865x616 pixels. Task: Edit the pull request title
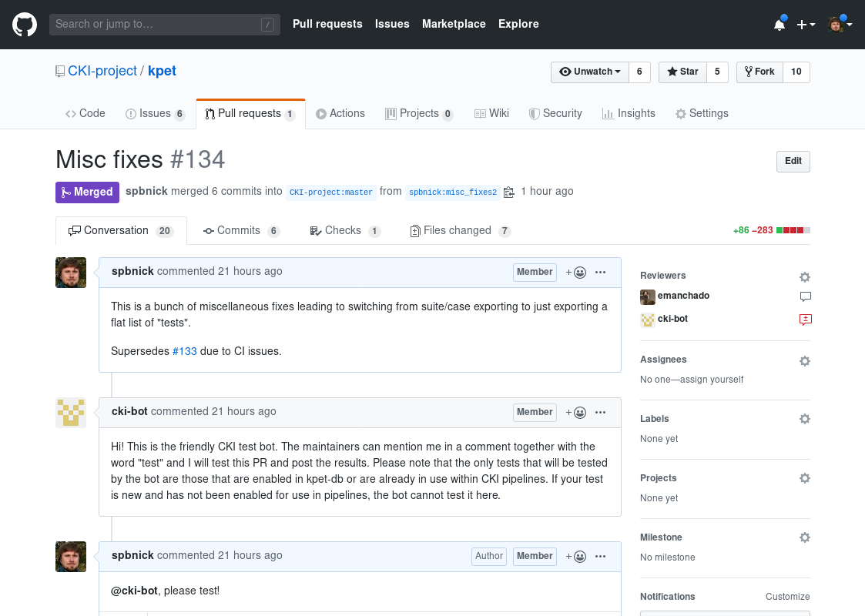tap(793, 161)
